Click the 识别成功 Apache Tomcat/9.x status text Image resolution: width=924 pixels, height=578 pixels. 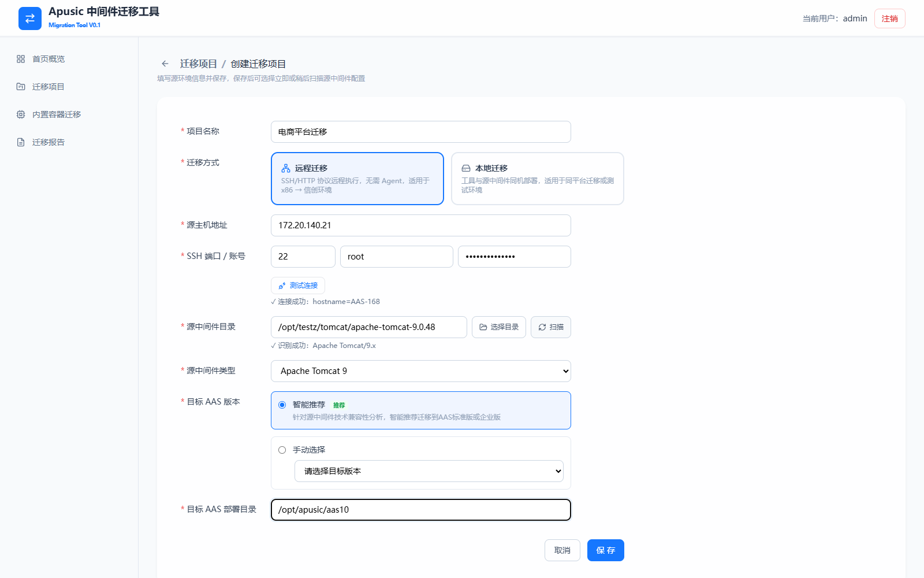323,346
